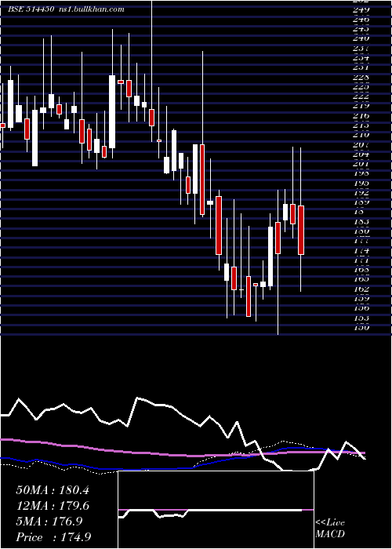The height and width of the screenshot is (549, 392).
Task: Click the 195 price axis label
Action: pyautogui.click(x=361, y=183)
